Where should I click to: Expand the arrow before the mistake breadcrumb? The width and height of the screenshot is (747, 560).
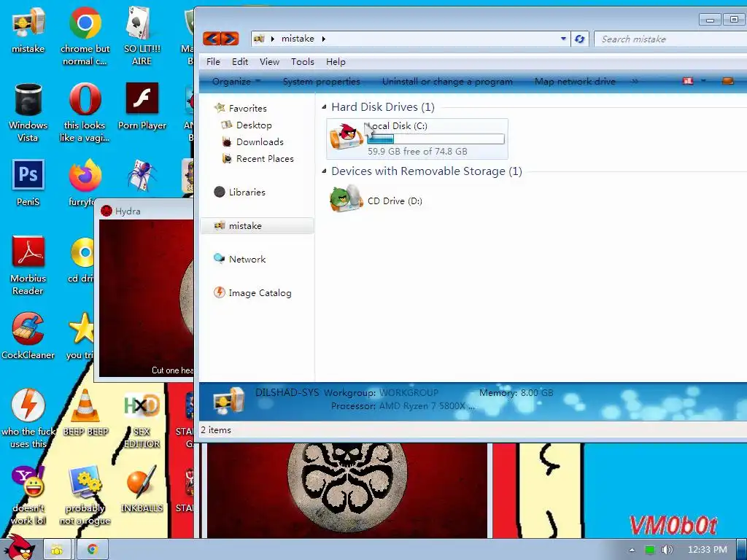coord(272,39)
